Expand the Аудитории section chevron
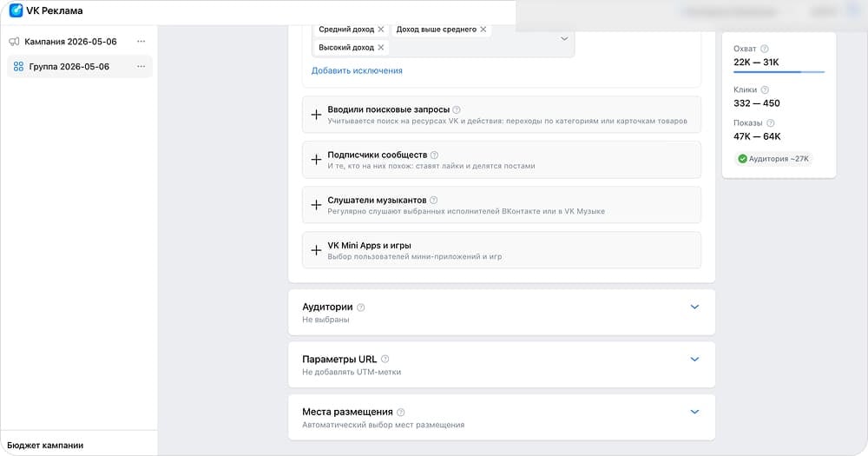 point(694,307)
